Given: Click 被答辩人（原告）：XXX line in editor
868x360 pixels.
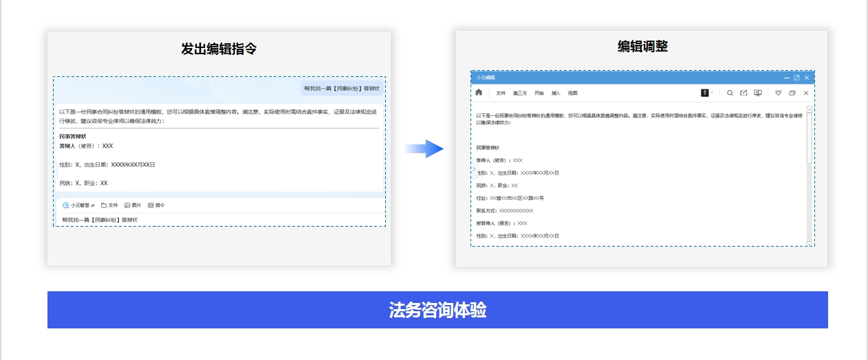Looking at the screenshot, I should pyautogui.click(x=502, y=223).
